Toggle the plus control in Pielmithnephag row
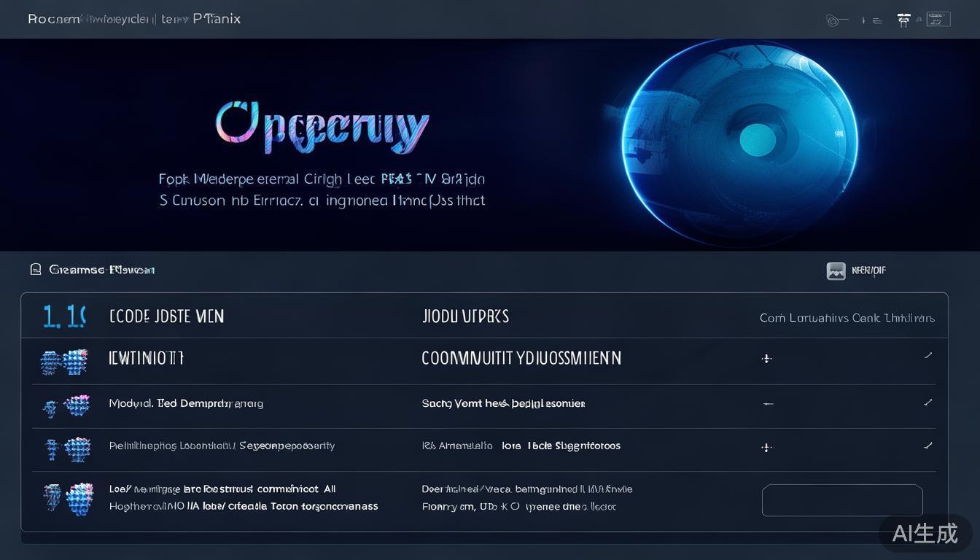The height and width of the screenshot is (560, 980). 766,447
